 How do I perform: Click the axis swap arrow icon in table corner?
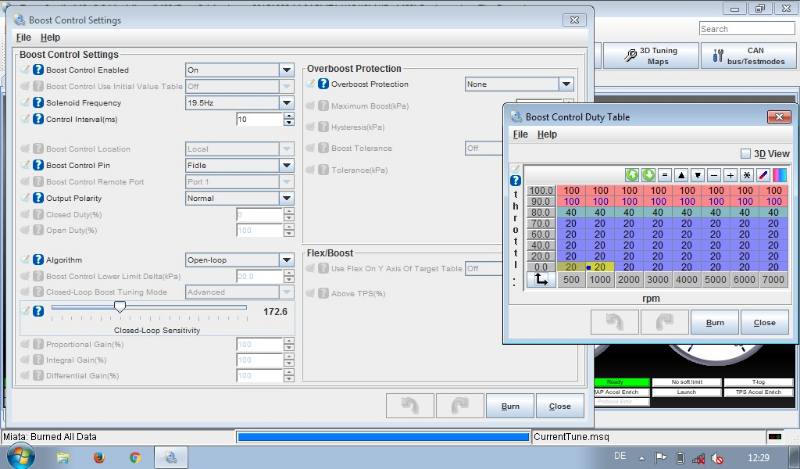539,282
